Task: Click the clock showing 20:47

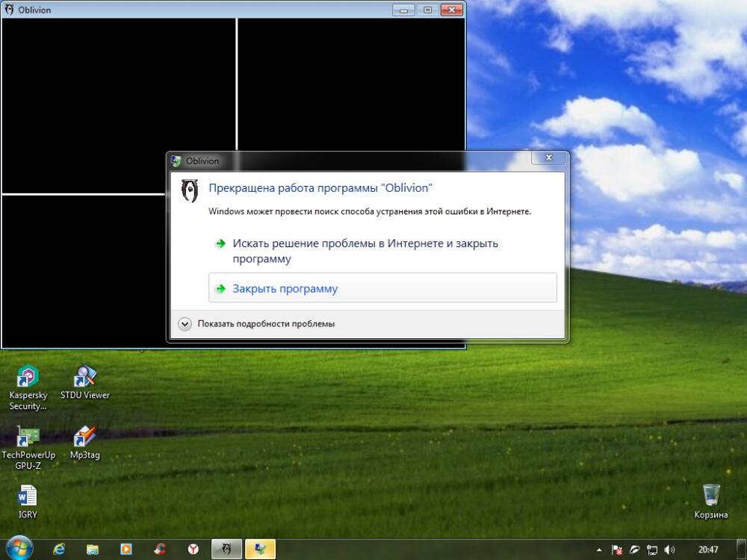Action: (x=708, y=550)
